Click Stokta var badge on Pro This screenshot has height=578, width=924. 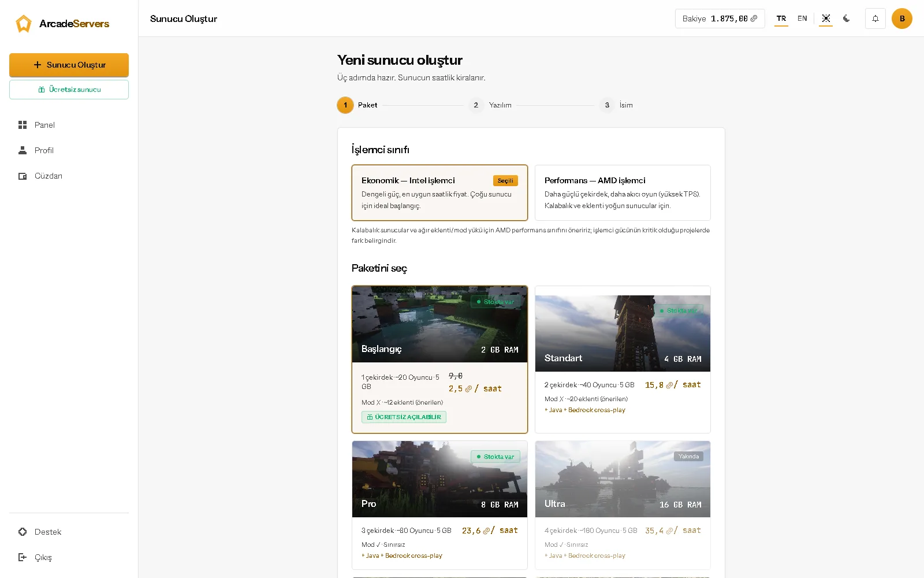pyautogui.click(x=495, y=457)
